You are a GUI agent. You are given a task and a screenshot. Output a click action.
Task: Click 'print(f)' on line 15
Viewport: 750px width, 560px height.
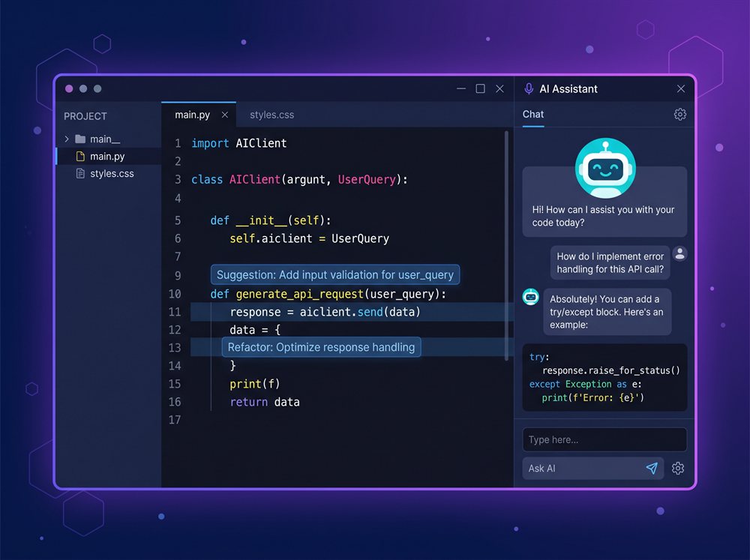[254, 384]
